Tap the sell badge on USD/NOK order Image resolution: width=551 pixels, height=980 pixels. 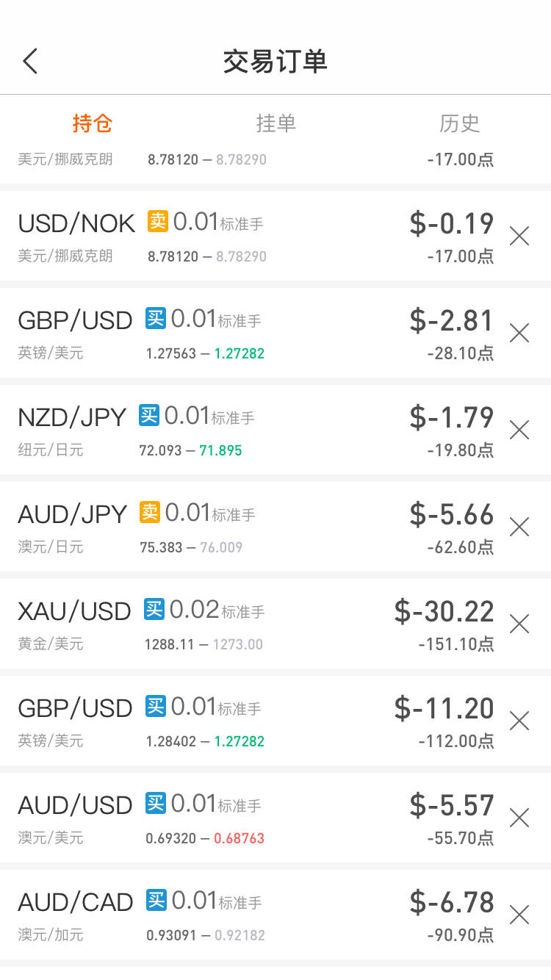(x=157, y=220)
